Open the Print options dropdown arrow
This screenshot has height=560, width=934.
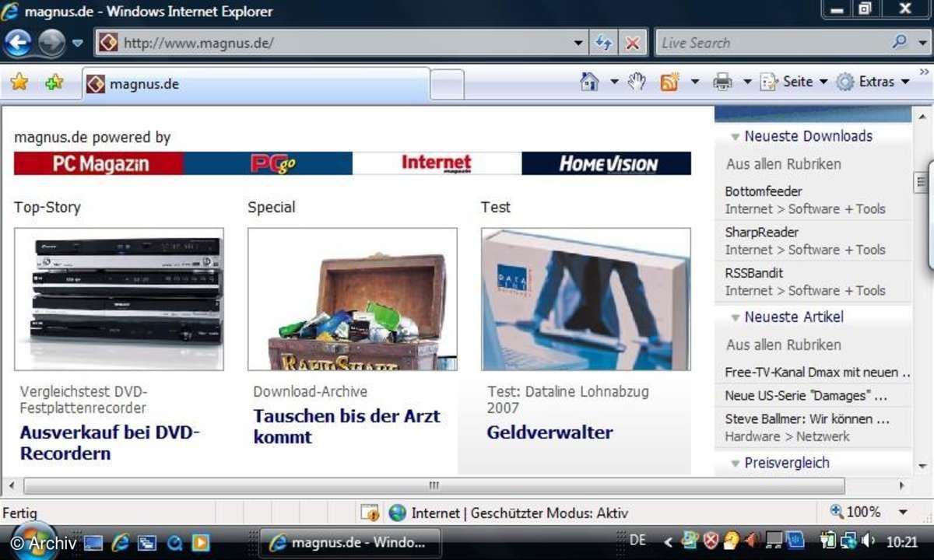(747, 82)
